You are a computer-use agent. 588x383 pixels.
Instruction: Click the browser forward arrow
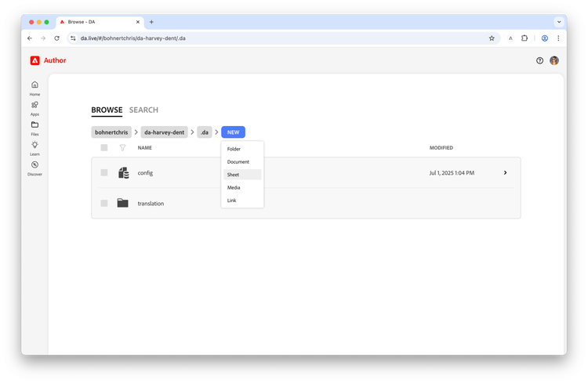43,38
